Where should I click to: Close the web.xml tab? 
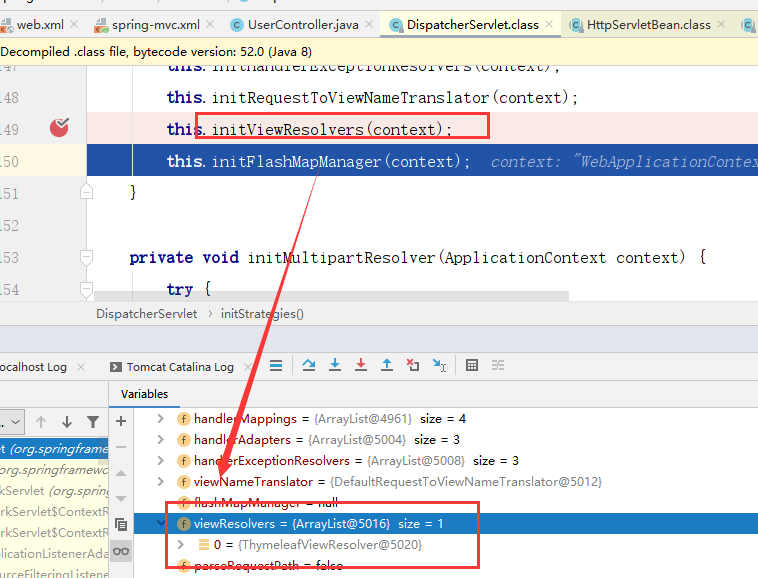click(74, 24)
